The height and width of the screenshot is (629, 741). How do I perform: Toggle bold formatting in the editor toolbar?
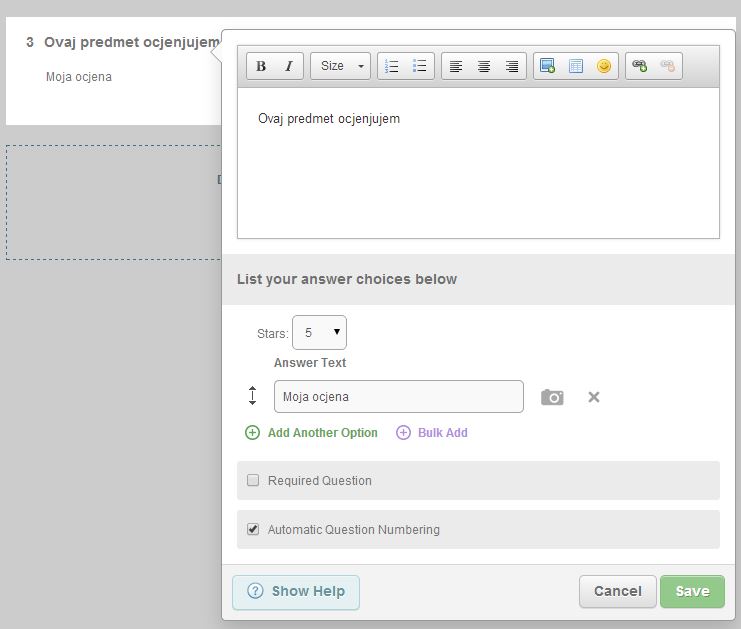tap(261, 66)
